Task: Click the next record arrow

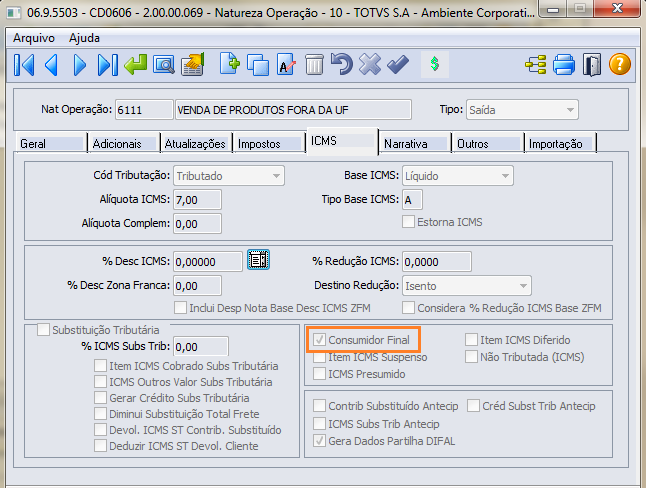Action: [79, 65]
